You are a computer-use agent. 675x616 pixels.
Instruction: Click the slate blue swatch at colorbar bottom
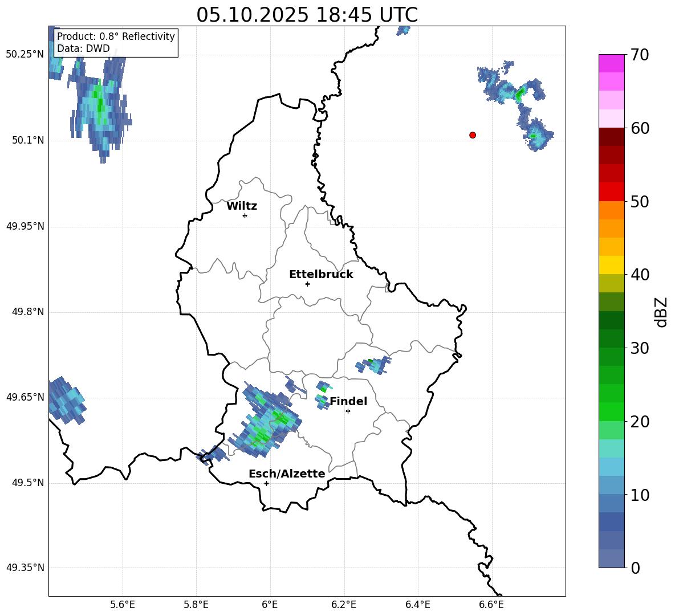(612, 559)
